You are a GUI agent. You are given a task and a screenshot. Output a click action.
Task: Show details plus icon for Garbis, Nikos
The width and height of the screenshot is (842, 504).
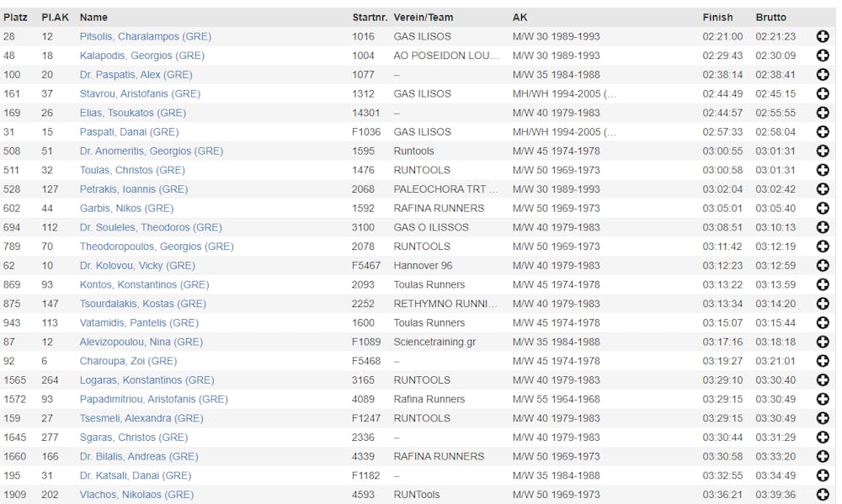pyautogui.click(x=823, y=209)
